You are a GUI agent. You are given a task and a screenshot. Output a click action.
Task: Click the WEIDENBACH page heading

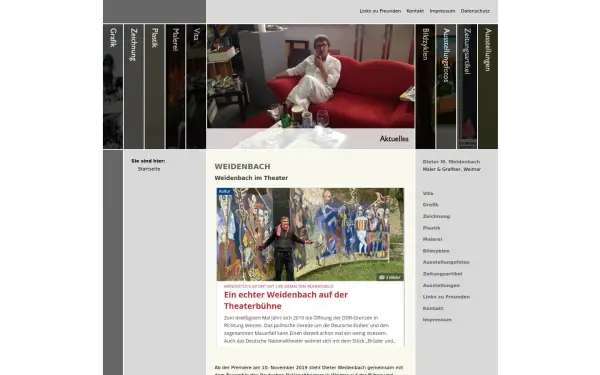click(x=243, y=166)
